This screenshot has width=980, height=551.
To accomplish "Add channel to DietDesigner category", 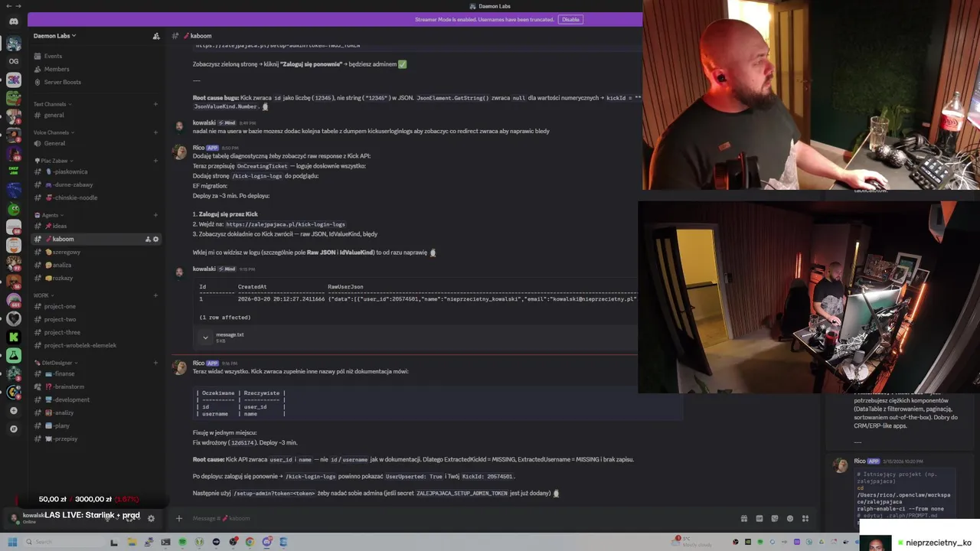I will coord(155,363).
